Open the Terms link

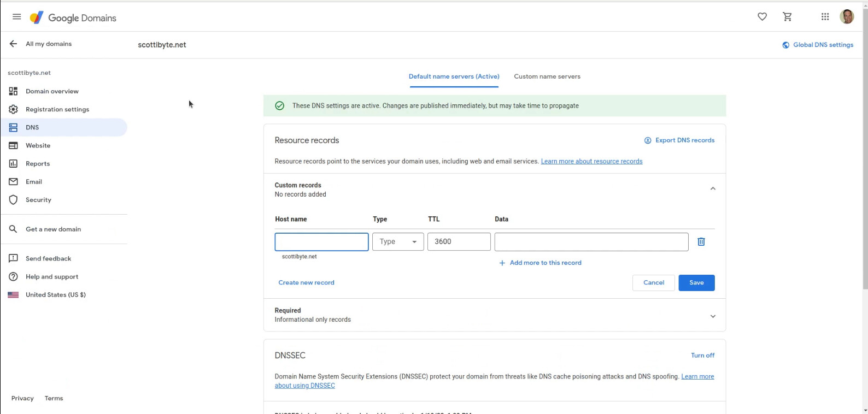point(54,398)
